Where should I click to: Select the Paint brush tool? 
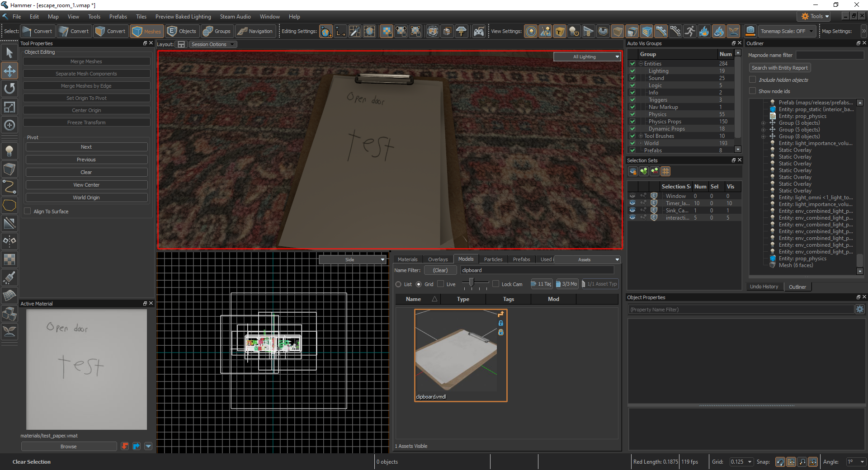tap(9, 277)
